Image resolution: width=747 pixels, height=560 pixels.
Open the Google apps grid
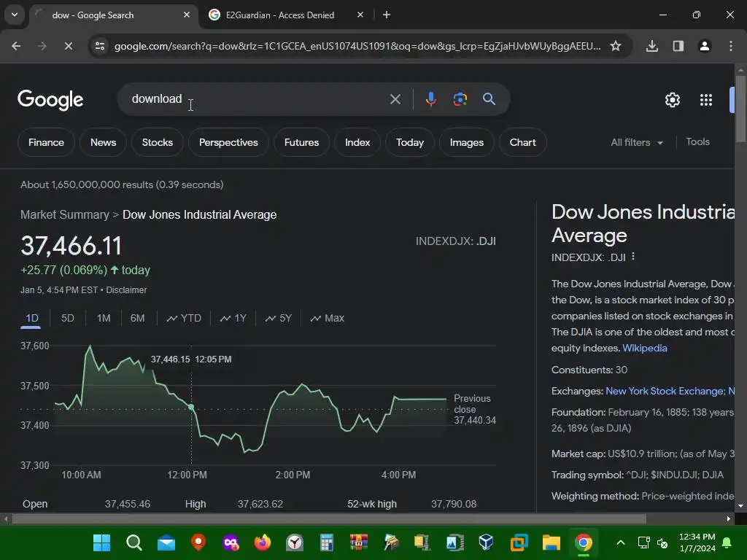point(706,100)
